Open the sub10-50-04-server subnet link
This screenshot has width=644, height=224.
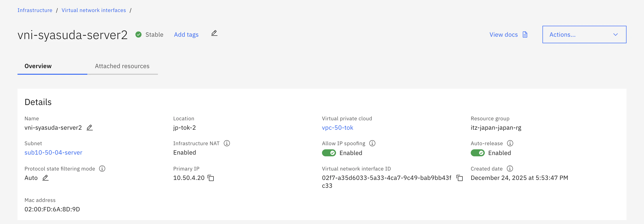(x=53, y=152)
